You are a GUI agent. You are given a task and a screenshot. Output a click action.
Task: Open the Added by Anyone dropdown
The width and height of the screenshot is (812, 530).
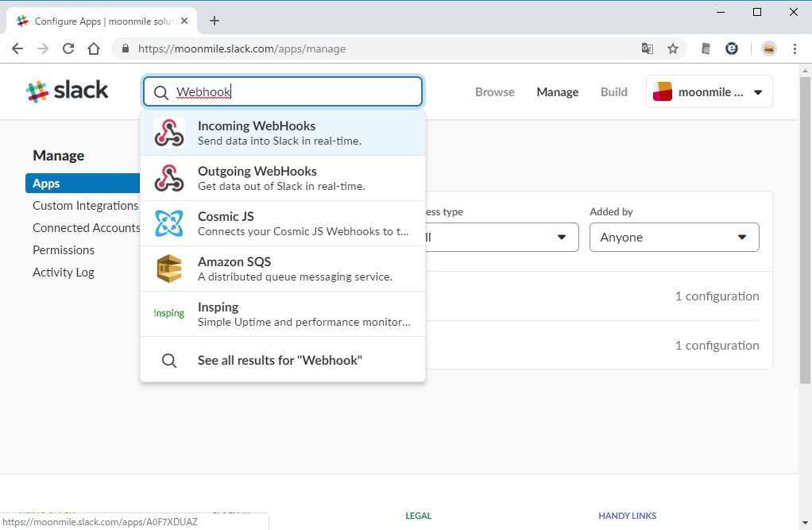coord(674,238)
